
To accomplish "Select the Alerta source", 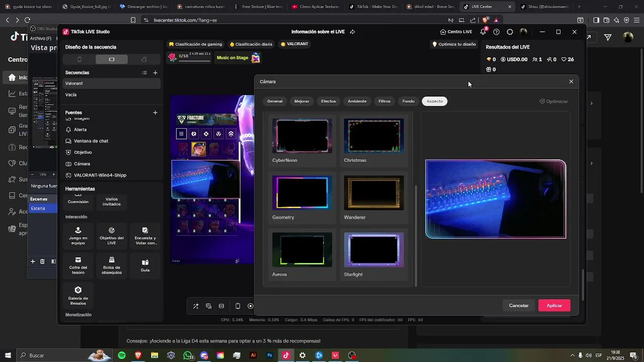I will pyautogui.click(x=112, y=130).
